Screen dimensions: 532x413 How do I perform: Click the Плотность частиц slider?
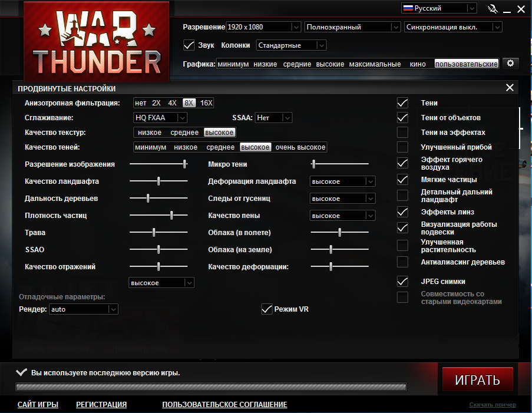158,215
